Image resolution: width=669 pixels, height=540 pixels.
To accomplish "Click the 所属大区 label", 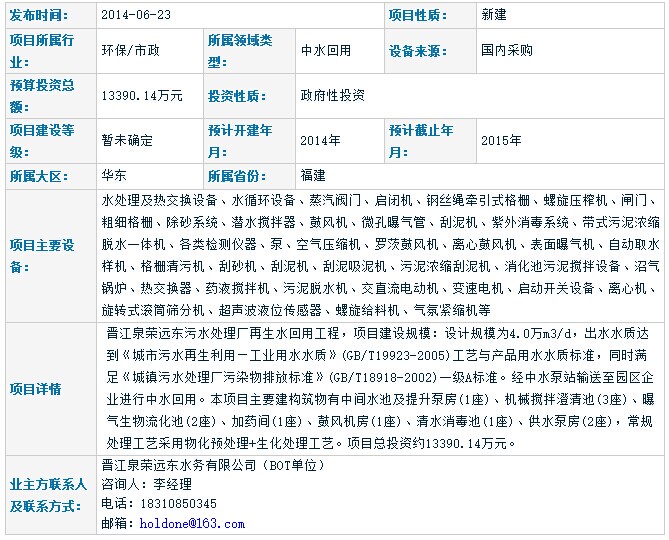I will pos(39,176).
